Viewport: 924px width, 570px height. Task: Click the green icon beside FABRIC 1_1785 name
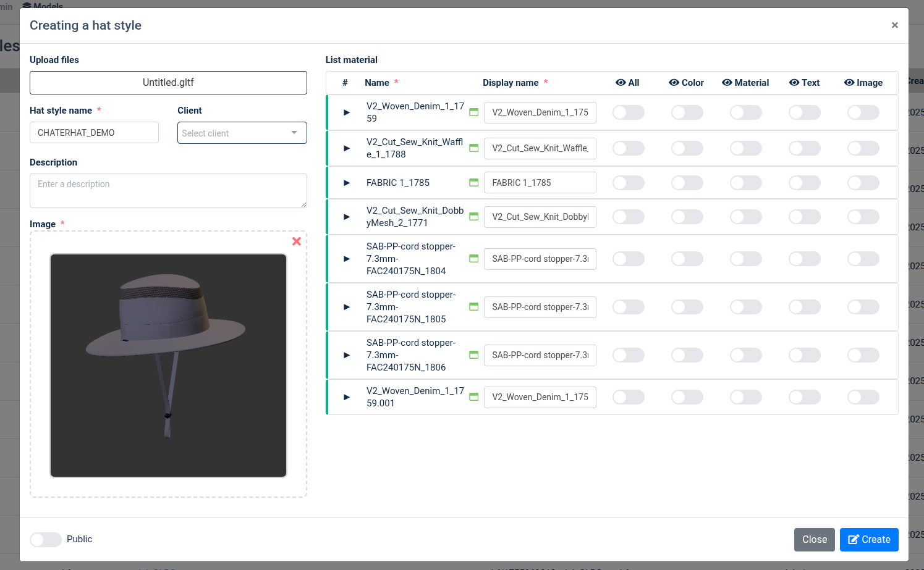(474, 183)
